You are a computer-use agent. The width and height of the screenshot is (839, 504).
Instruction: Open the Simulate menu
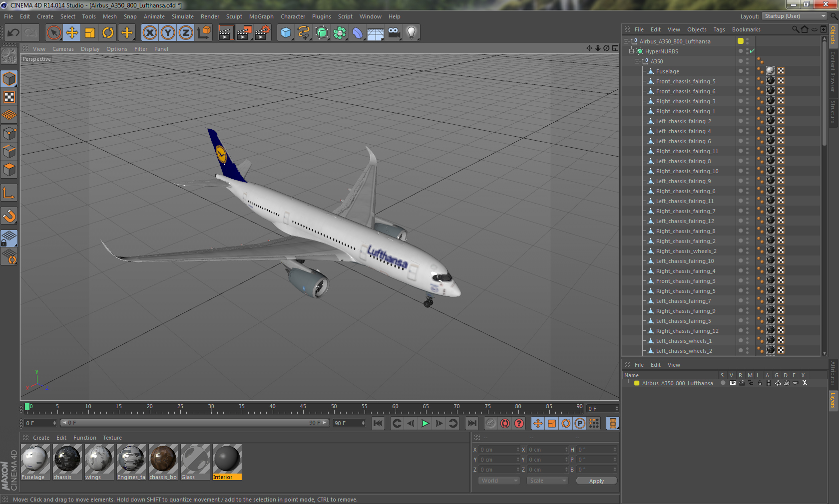coord(182,16)
